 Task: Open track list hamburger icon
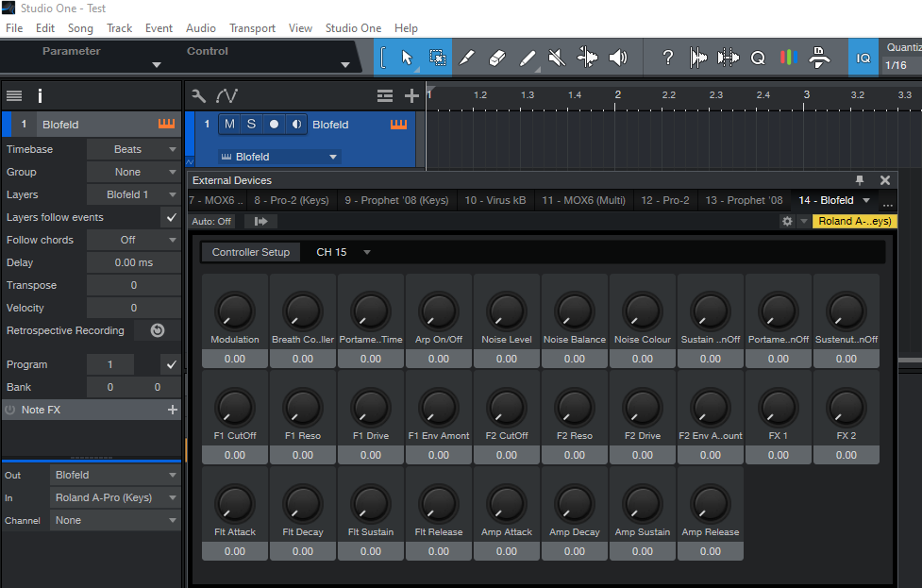[x=14, y=96]
